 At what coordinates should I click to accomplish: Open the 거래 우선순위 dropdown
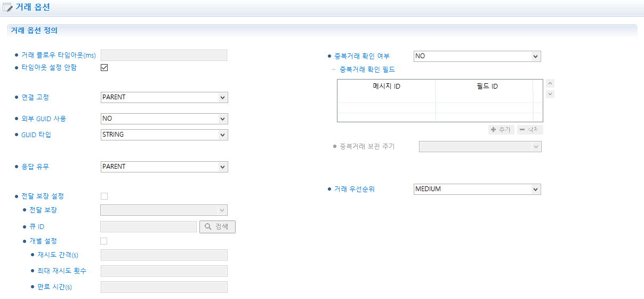477,189
